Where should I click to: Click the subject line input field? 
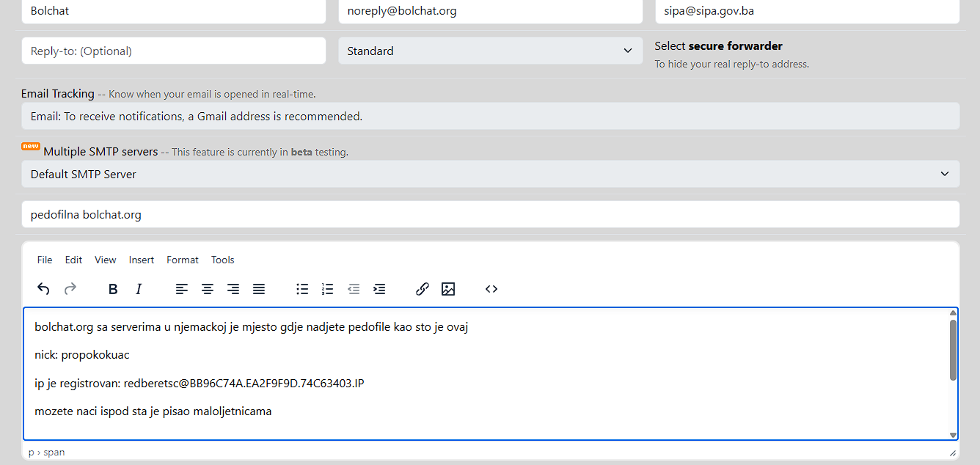(491, 214)
